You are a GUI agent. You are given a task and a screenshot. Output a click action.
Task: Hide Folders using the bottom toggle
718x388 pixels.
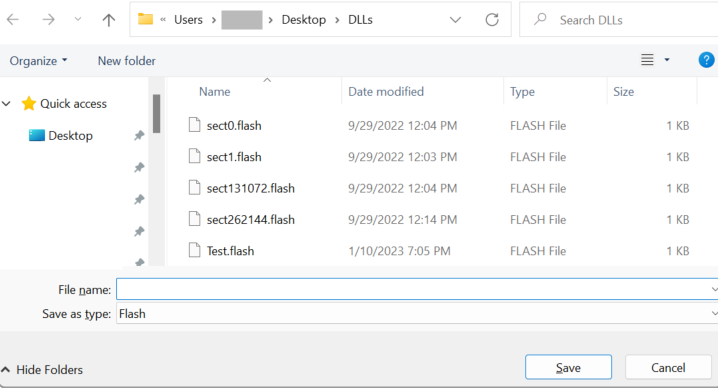[42, 370]
